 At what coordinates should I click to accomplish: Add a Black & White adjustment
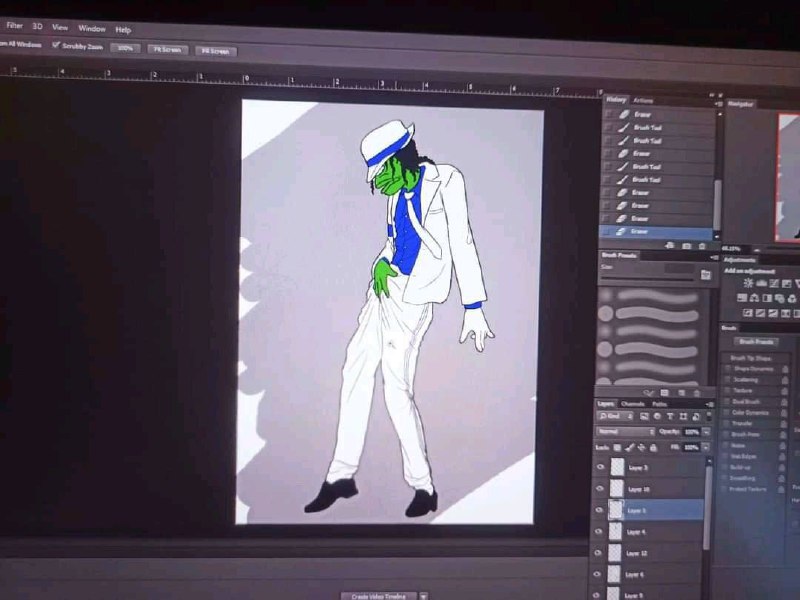pyautogui.click(x=767, y=298)
